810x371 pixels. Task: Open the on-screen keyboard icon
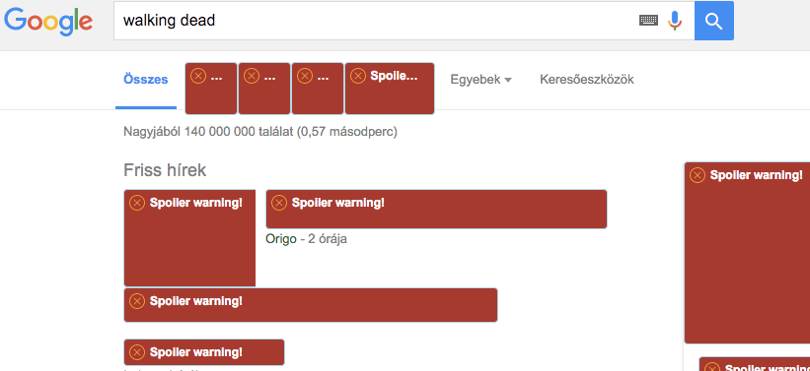[648, 21]
